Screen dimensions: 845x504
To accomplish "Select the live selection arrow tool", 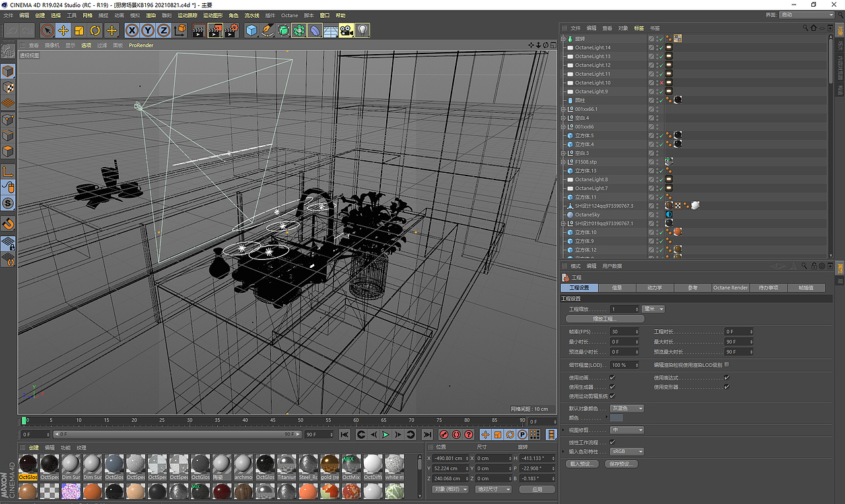I will pos(47,30).
